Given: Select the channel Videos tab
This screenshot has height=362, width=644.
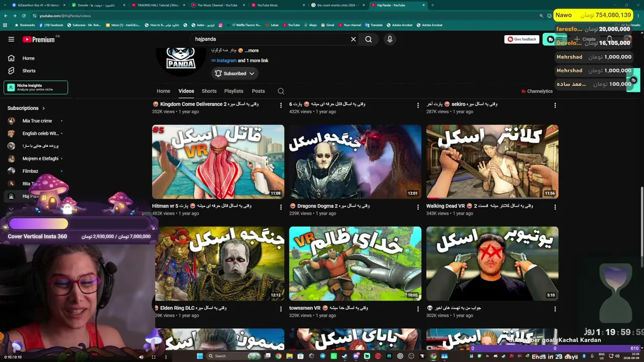Looking at the screenshot, I should coord(186,91).
